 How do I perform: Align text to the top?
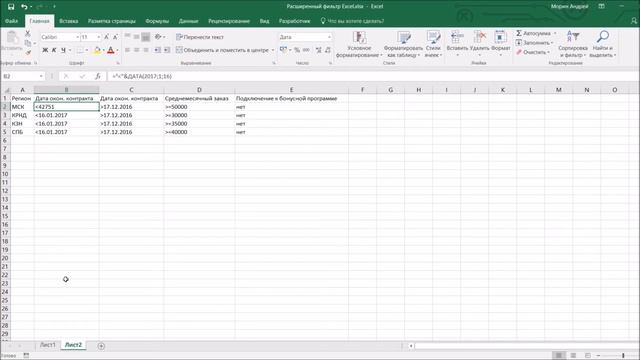(x=127, y=37)
